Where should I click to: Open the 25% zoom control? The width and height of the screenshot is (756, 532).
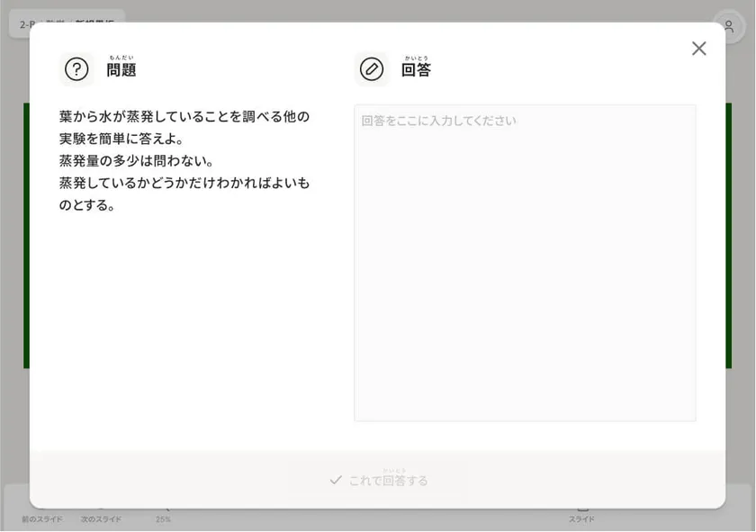click(163, 519)
